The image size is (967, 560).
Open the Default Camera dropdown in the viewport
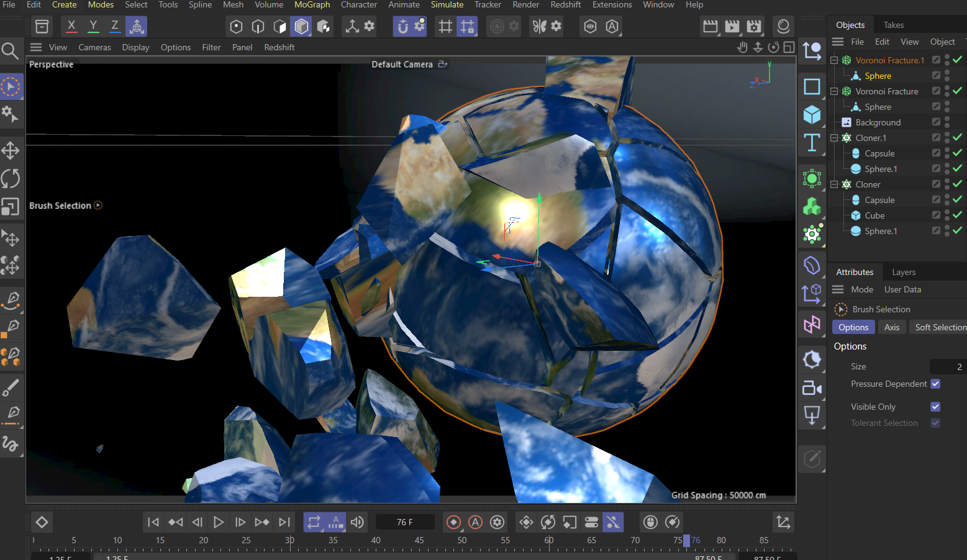(x=443, y=64)
